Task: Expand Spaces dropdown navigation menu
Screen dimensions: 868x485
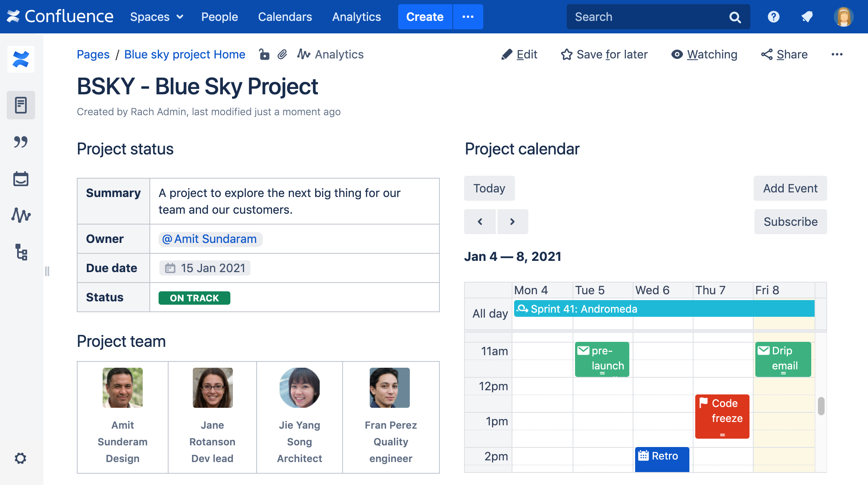Action: click(157, 16)
